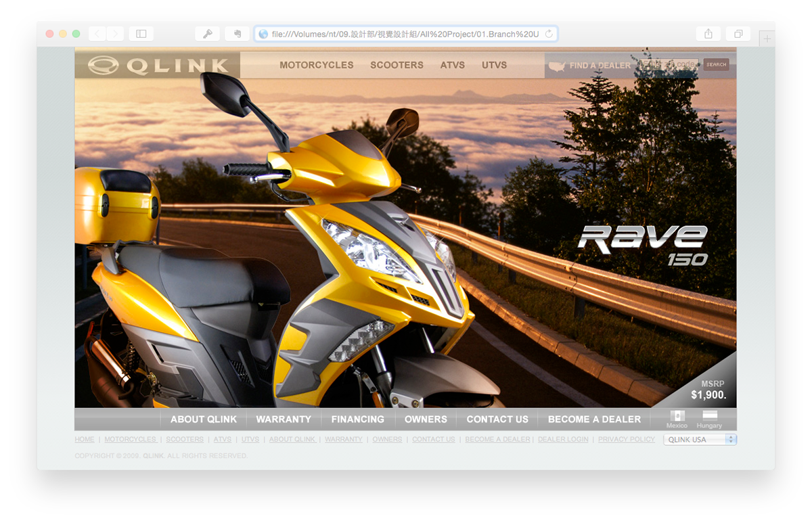Open the QLINK USA country dropdown
The width and height of the screenshot is (812, 523).
(700, 440)
